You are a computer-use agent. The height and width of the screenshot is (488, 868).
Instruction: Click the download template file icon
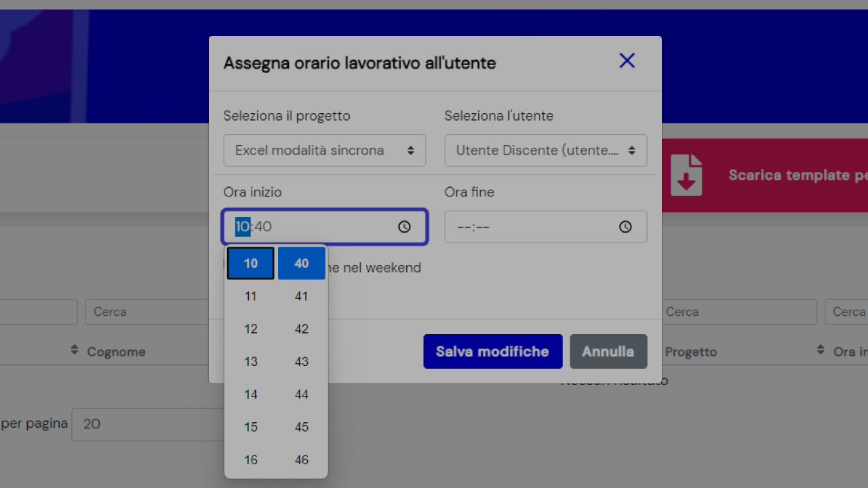pyautogui.click(x=686, y=175)
